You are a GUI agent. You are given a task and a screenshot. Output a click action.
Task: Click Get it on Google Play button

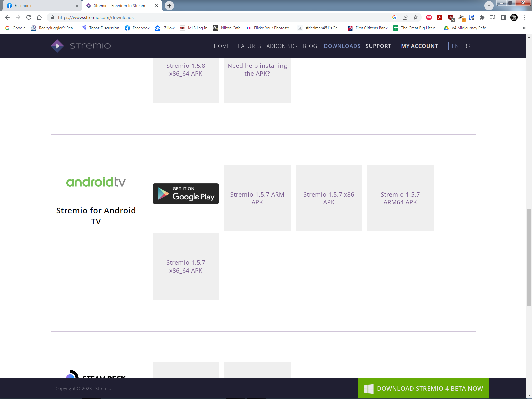(x=186, y=194)
